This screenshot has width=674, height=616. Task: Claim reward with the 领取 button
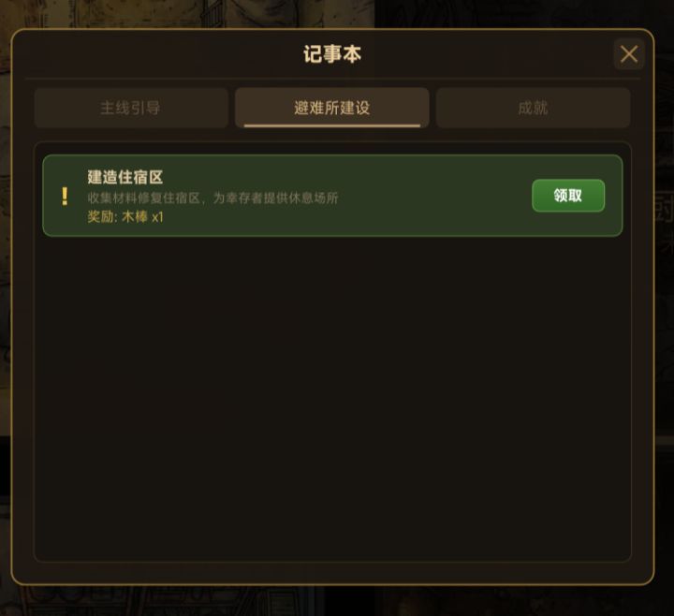pos(568,196)
